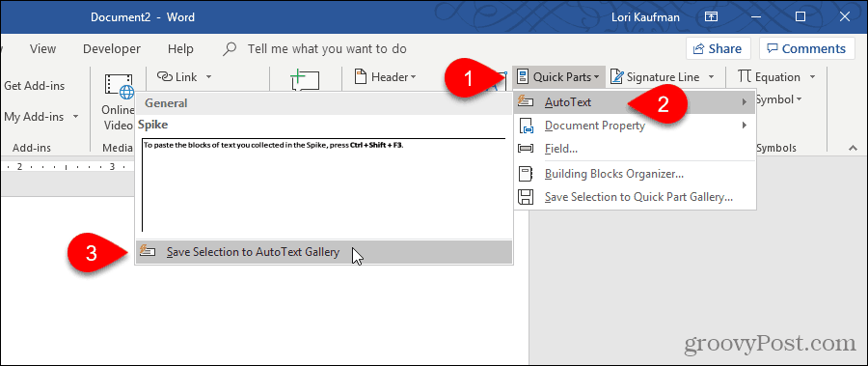This screenshot has height=366, width=868.
Task: Click the Header page icon
Action: tap(361, 76)
